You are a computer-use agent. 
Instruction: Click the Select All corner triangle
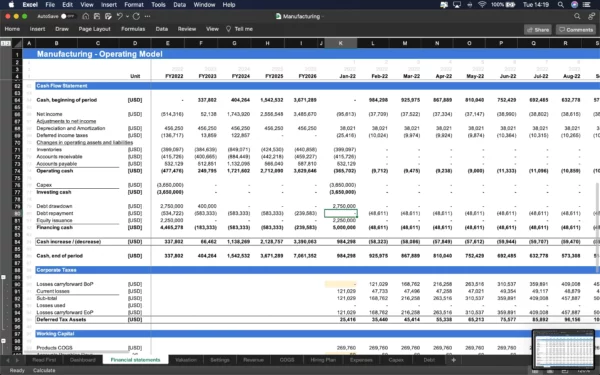pos(18,44)
